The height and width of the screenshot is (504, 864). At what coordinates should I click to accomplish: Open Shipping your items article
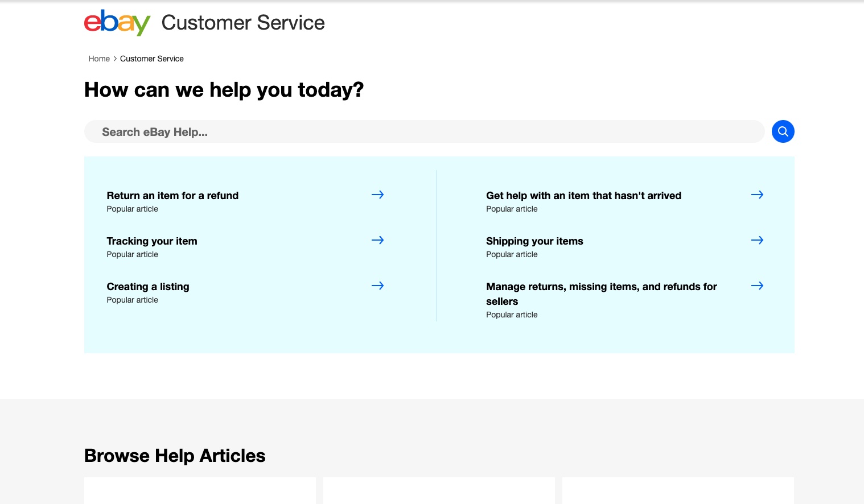[x=534, y=241]
